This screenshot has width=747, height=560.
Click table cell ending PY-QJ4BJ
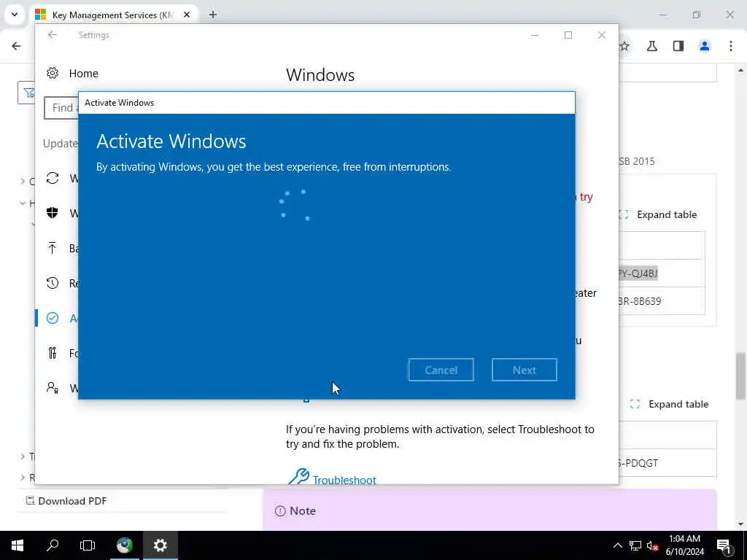click(x=662, y=273)
